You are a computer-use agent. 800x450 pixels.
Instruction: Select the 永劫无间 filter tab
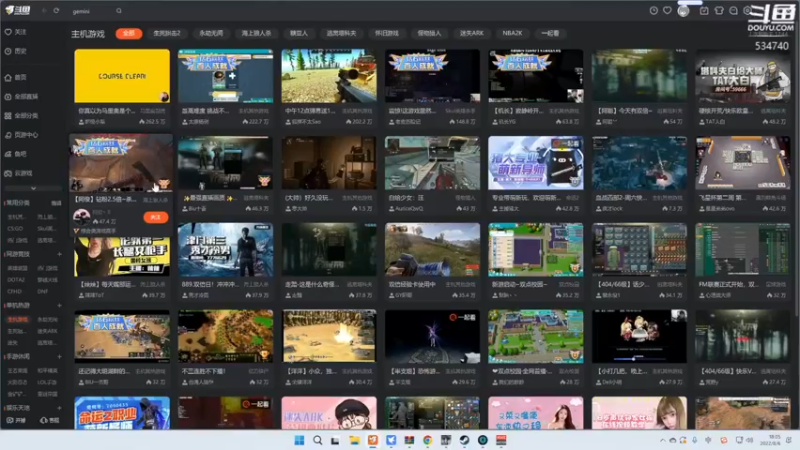(x=211, y=33)
